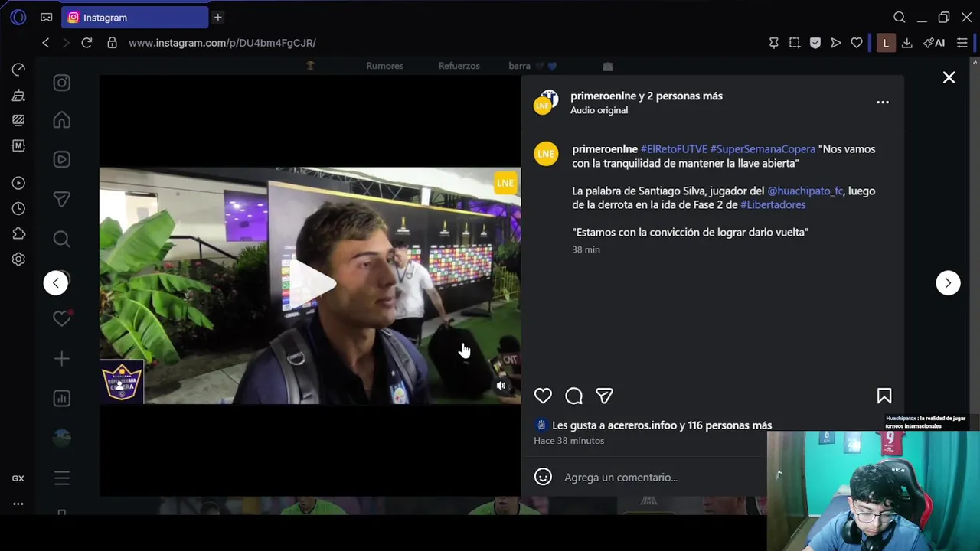Open the Opera AI assistant button
Image resolution: width=980 pixels, height=551 pixels.
(x=934, y=43)
